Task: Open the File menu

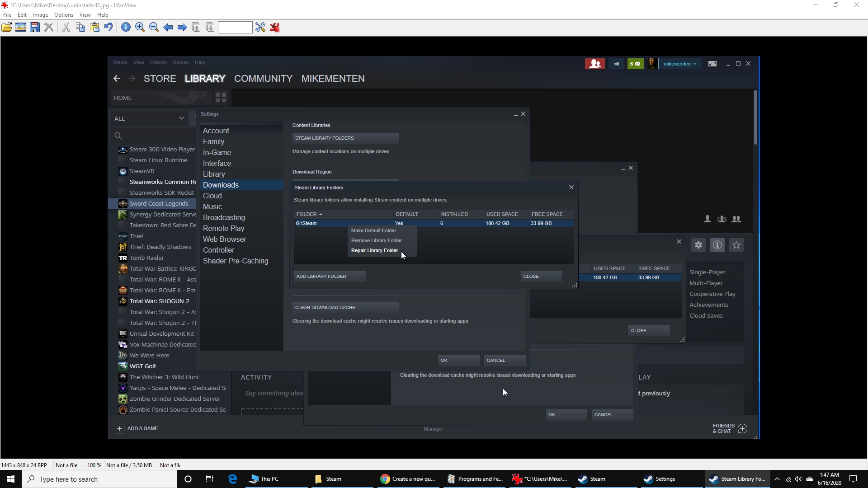Action: point(7,15)
